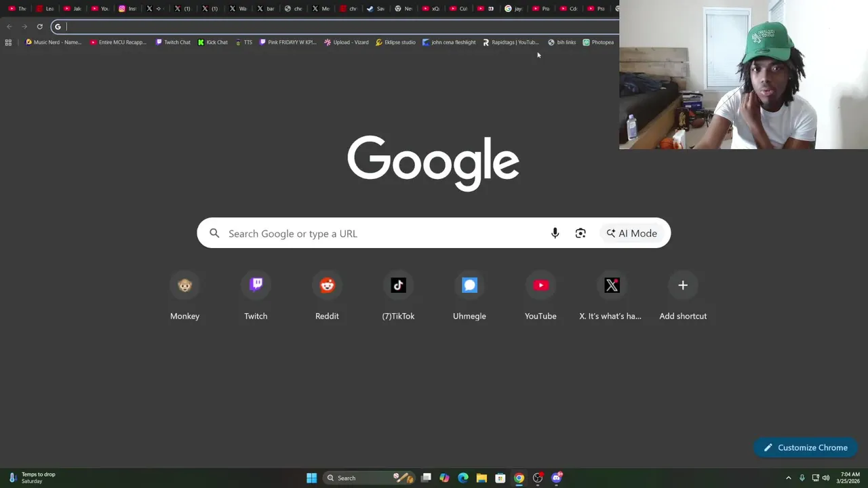The height and width of the screenshot is (488, 868).
Task: Open the X shortcut tile
Action: [x=612, y=296]
